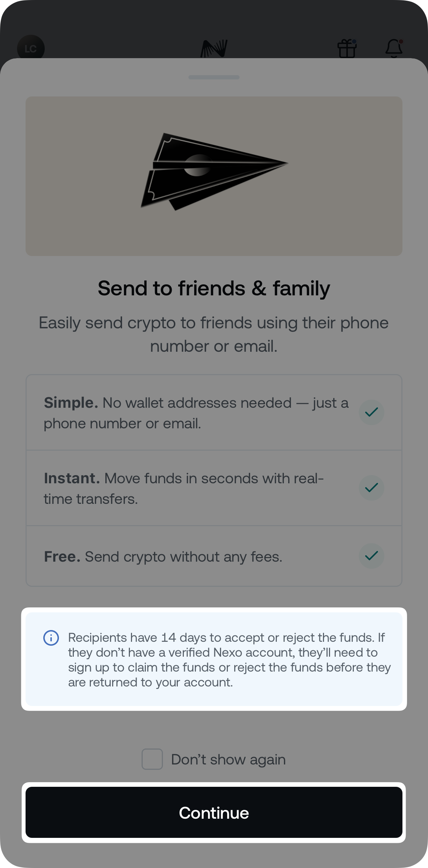Tap the badge dot on the gift icon
The image size is (428, 868).
(355, 41)
